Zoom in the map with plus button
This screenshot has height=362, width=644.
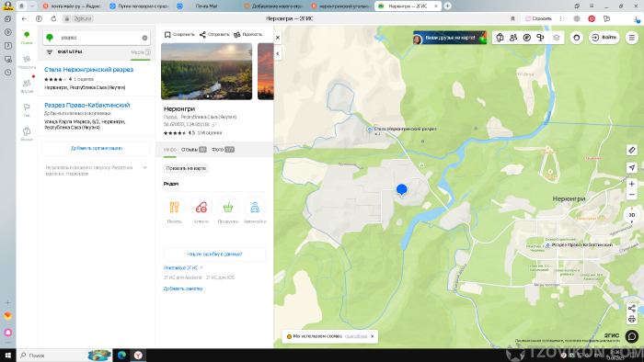pyautogui.click(x=632, y=184)
